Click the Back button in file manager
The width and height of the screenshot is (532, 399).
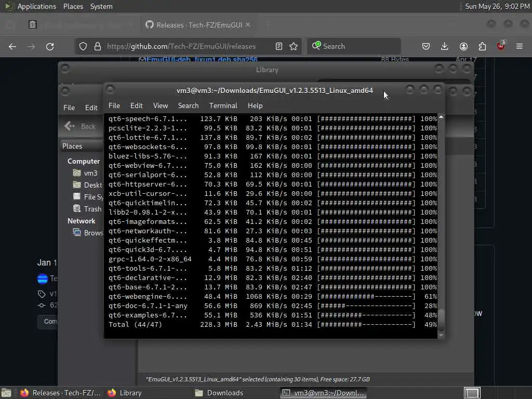[x=81, y=126]
